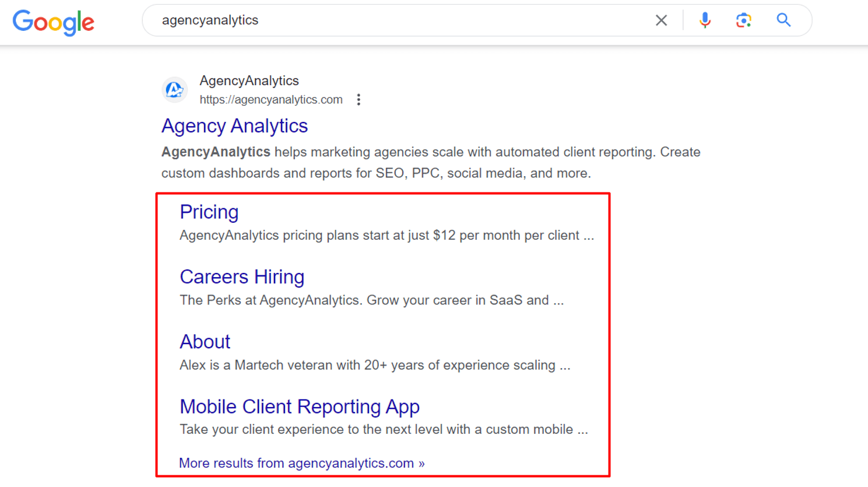Open the About page link

click(205, 342)
